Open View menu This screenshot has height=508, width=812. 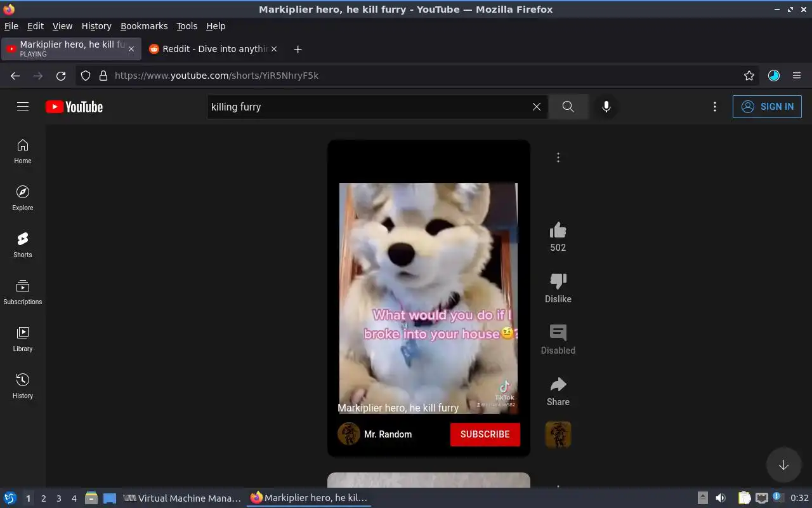(62, 26)
